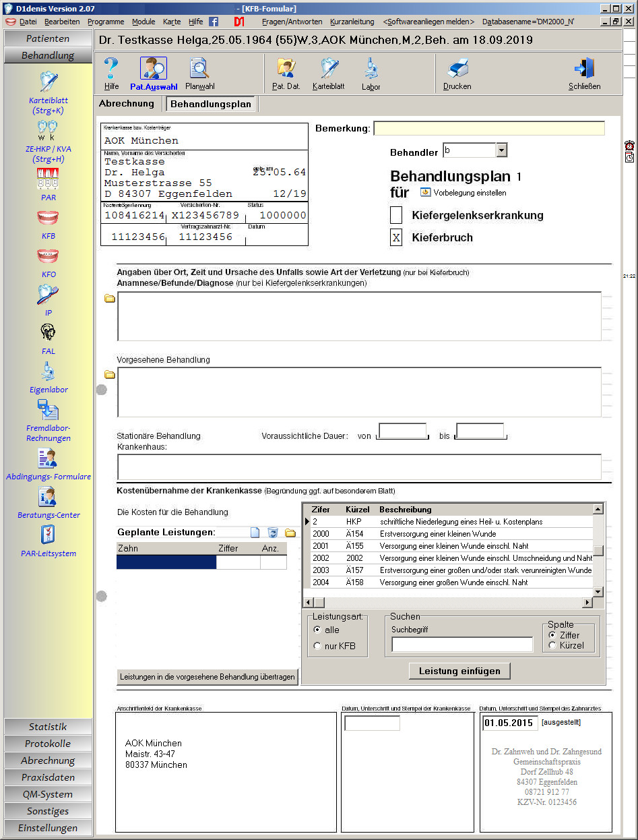Click scroll-down arrow of Leistungen list
Image resolution: width=638 pixels, height=840 pixels.
[x=598, y=591]
